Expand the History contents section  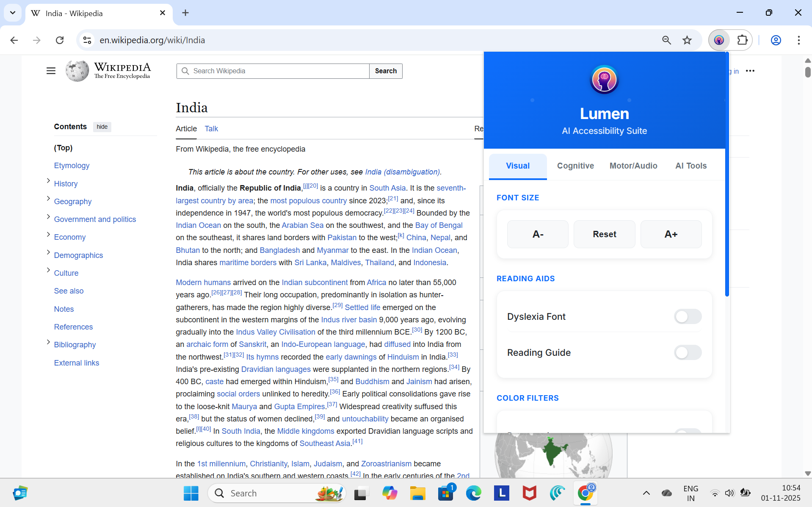point(48,181)
